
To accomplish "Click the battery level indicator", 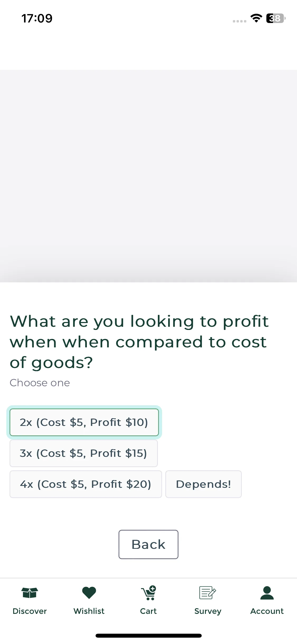I will (x=276, y=18).
